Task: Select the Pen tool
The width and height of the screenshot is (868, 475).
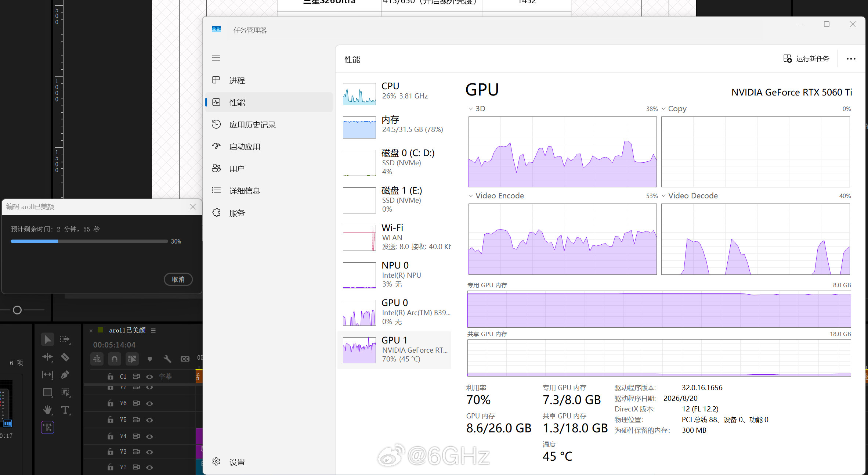Action: tap(65, 375)
